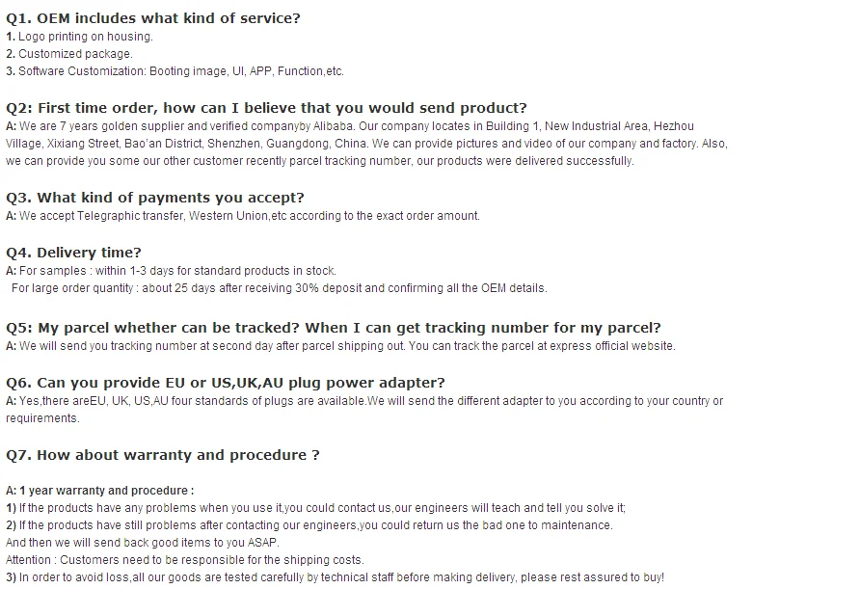The image size is (860, 616).
Task: Select the 'Logo printing on housing' line
Action: tap(79, 37)
